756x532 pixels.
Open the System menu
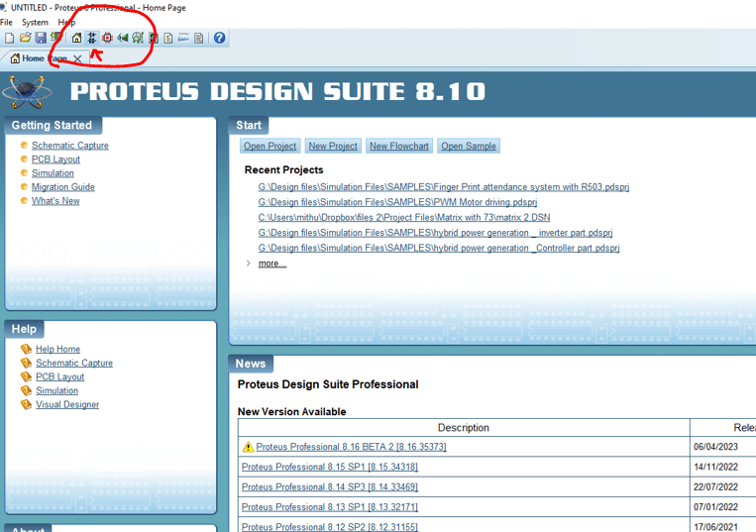[35, 22]
